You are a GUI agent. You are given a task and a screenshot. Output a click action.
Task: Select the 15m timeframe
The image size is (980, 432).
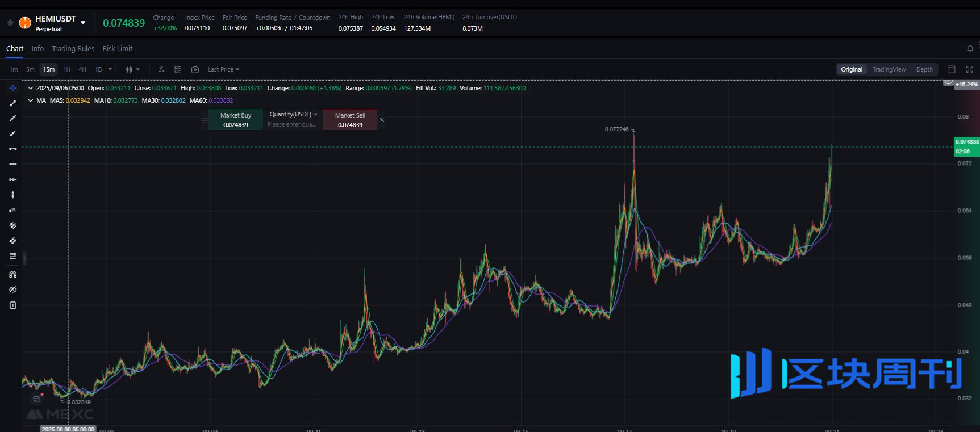[x=49, y=69]
